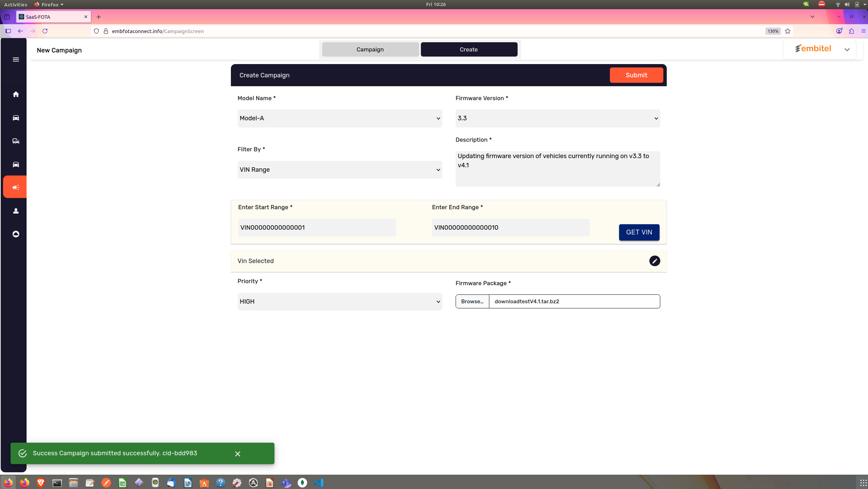Go to Home via sidebar icon
The image size is (868, 489).
tap(16, 94)
